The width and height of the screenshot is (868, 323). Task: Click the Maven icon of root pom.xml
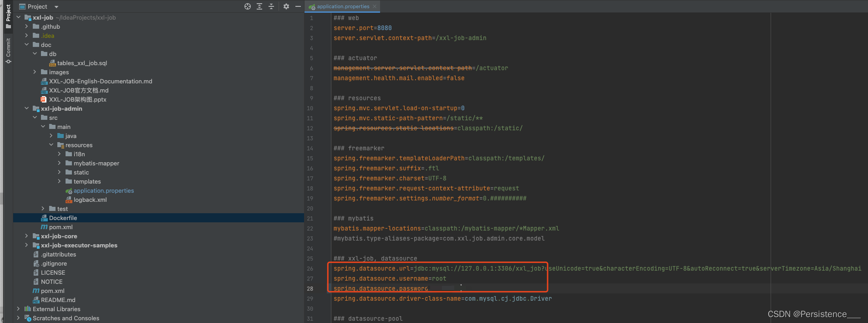pos(36,291)
